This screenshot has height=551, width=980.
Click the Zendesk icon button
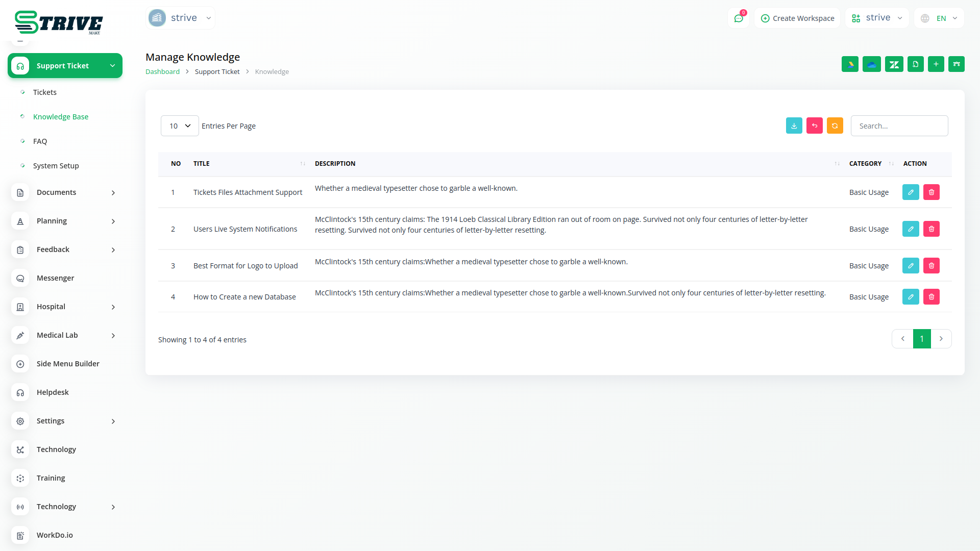point(894,64)
